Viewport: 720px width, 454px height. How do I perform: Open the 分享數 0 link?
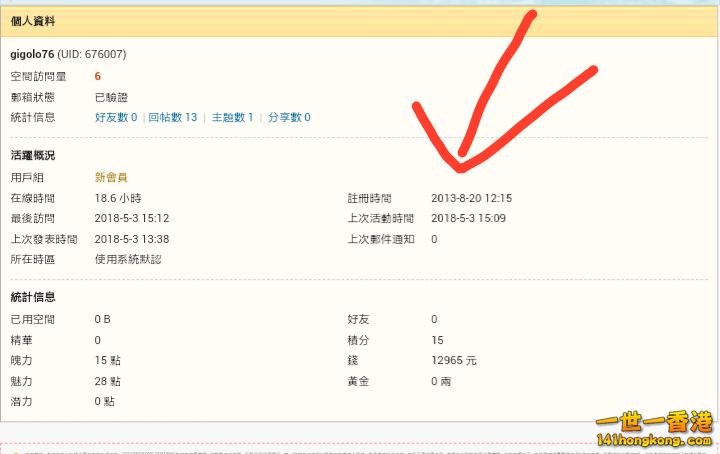[289, 117]
